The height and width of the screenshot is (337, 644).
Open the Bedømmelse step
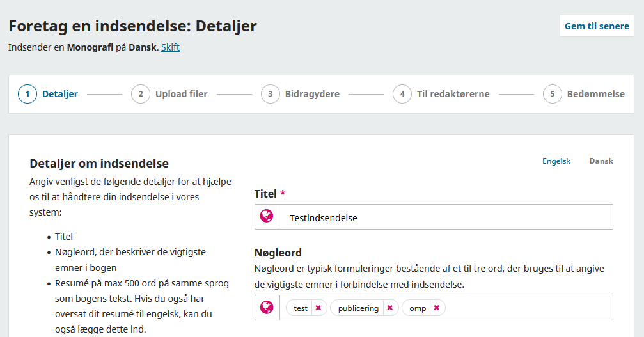(x=595, y=94)
